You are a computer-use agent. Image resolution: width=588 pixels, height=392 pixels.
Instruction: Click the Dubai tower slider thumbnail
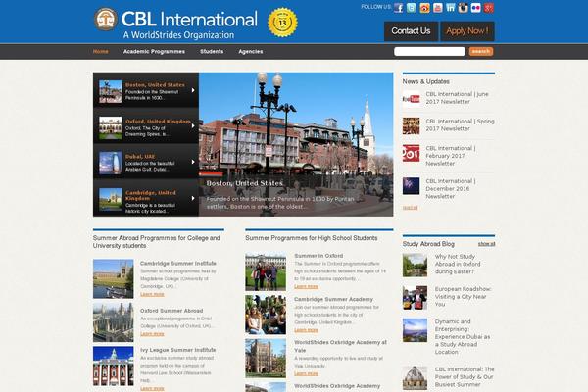pyautogui.click(x=110, y=163)
